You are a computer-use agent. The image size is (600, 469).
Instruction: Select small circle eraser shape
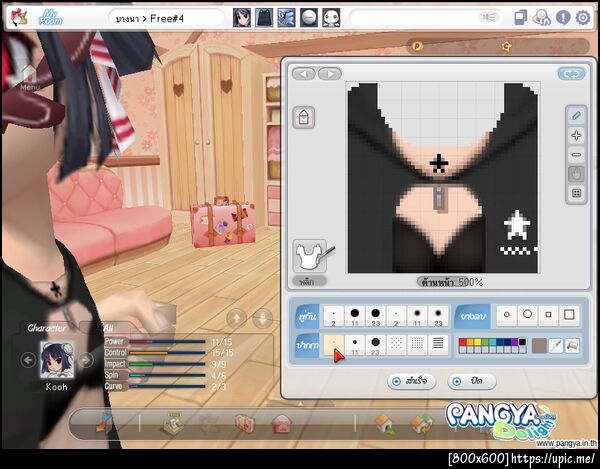(507, 315)
